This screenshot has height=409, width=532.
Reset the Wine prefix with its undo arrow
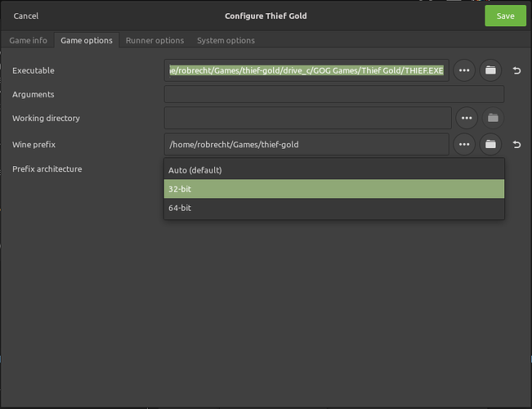pyautogui.click(x=516, y=144)
